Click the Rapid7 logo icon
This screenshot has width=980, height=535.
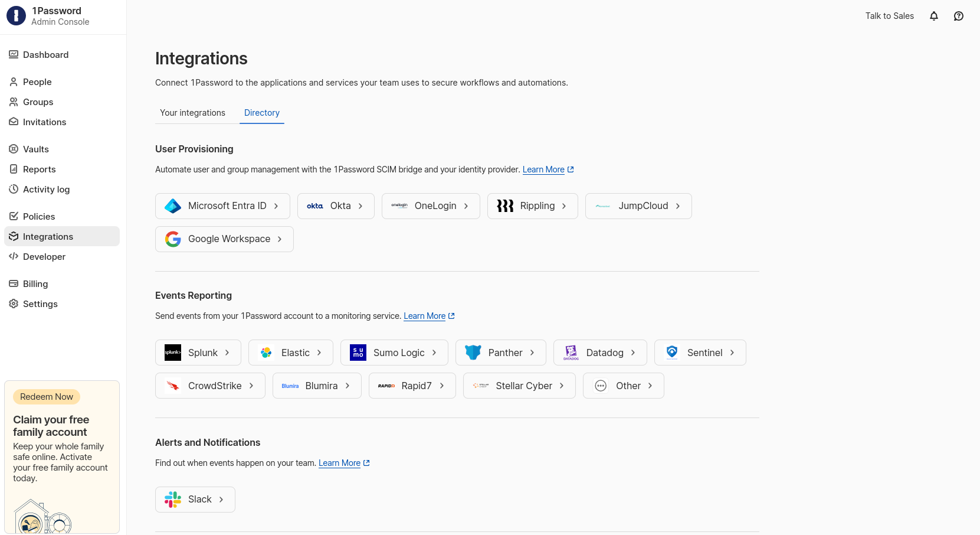click(x=386, y=386)
